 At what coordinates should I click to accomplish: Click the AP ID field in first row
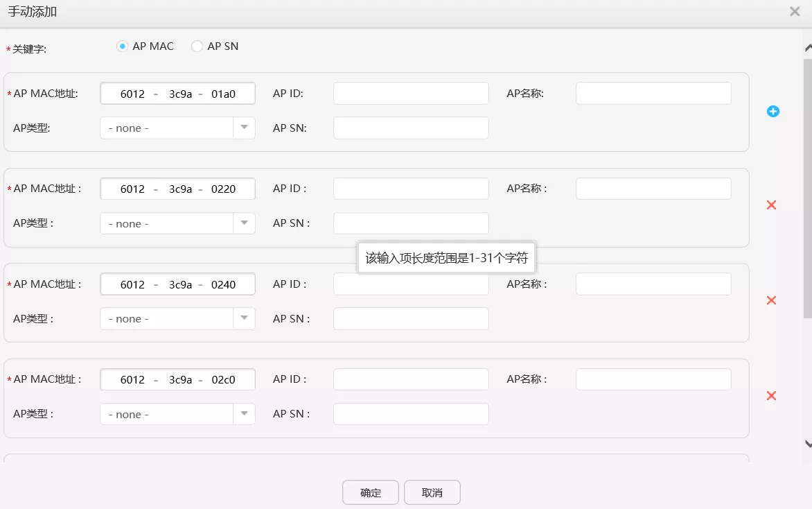click(x=411, y=94)
